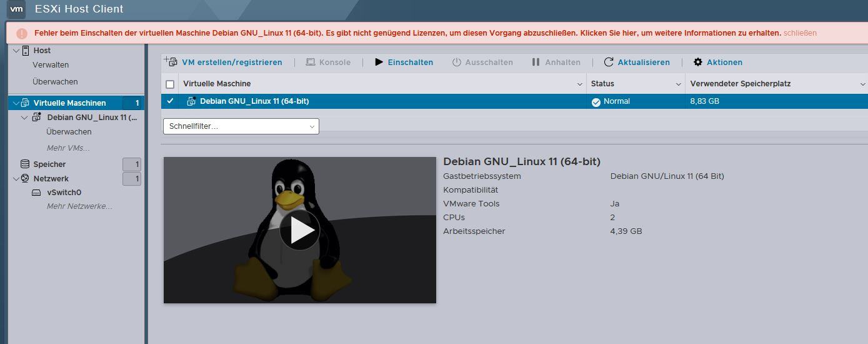Click the vSwitch0 switch icon
868x344 pixels.
(x=37, y=193)
